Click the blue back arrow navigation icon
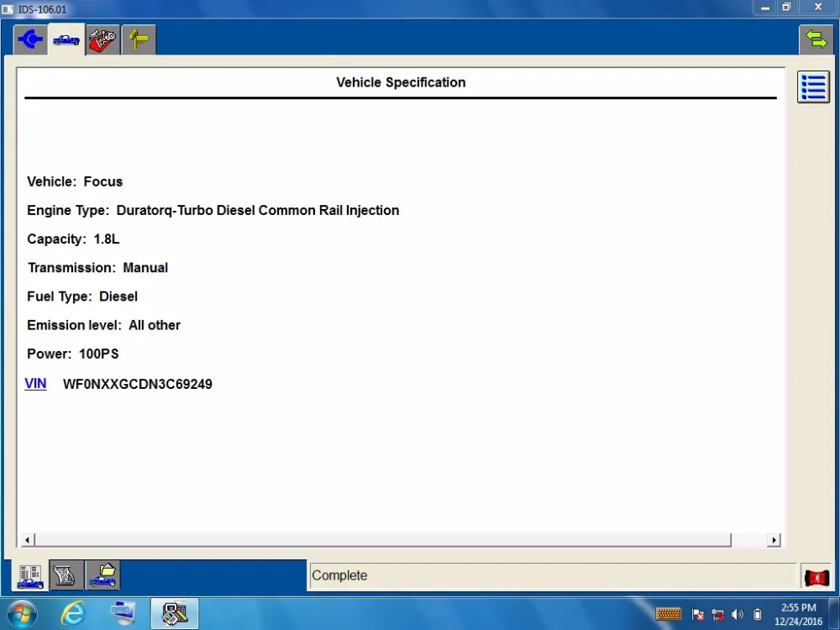Screen dimensions: 840x630 coord(30,39)
